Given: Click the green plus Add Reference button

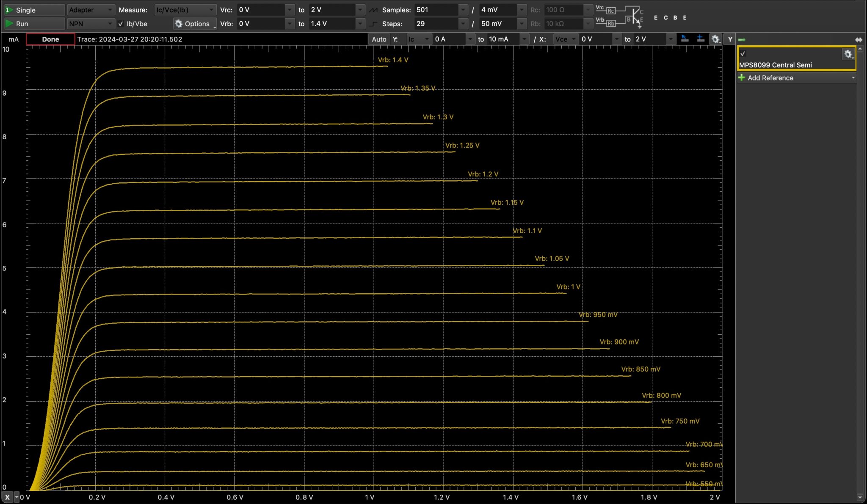Looking at the screenshot, I should pos(741,78).
